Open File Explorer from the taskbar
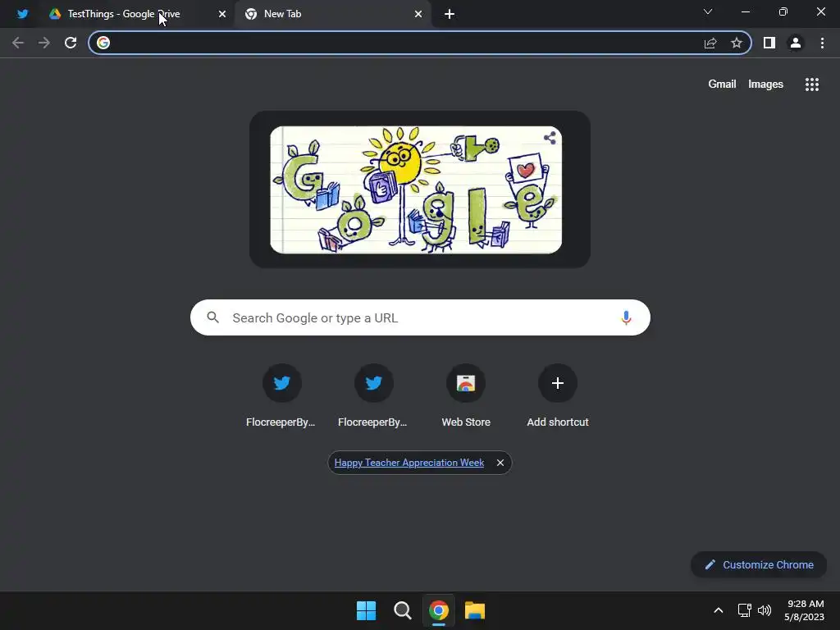Viewport: 840px width, 630px height. click(475, 610)
